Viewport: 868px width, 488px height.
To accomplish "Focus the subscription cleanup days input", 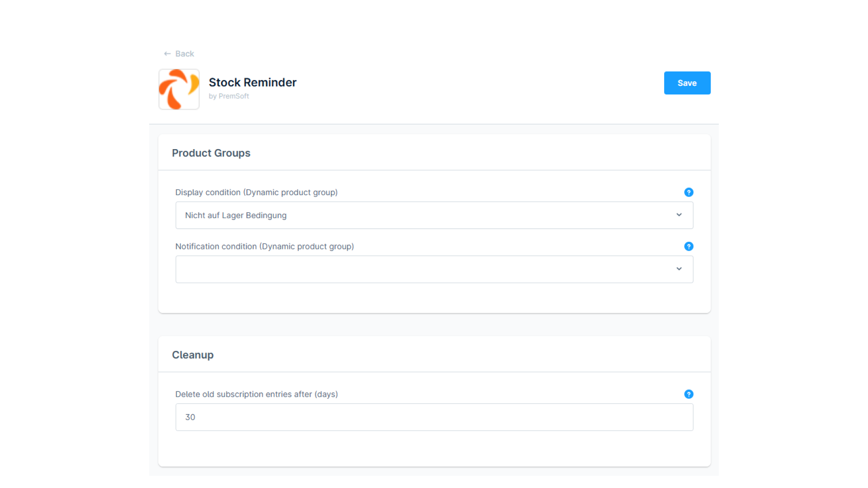I will (x=434, y=418).
